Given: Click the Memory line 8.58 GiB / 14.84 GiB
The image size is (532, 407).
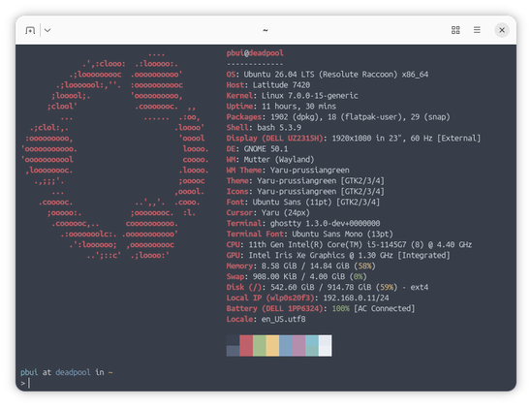Looking at the screenshot, I should (x=301, y=266).
